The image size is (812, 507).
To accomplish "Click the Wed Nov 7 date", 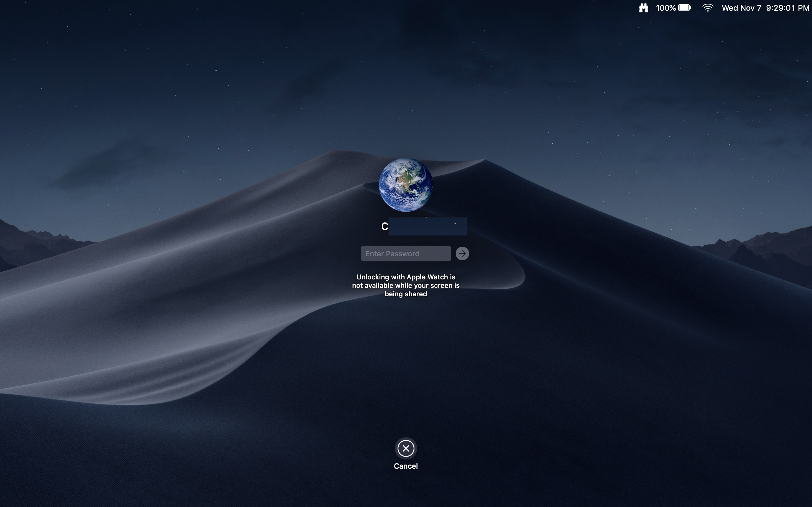I will click(741, 8).
